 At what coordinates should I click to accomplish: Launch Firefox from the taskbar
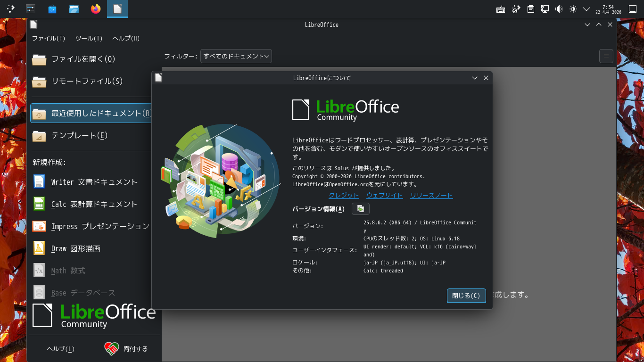95,8
